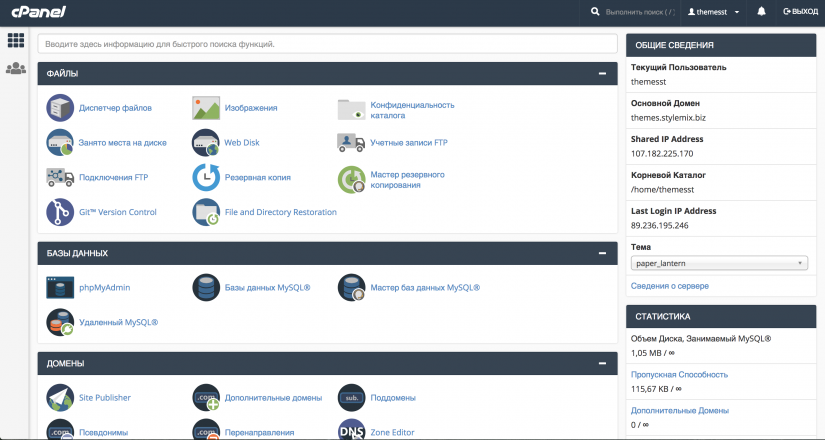
Task: Click the notifications bell icon
Action: tap(761, 12)
